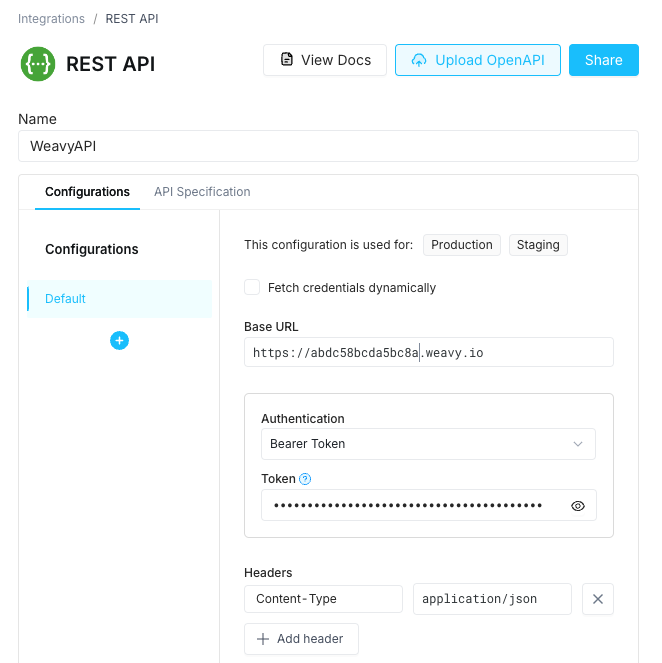
Task: Edit the application/json header value field
Action: point(492,599)
